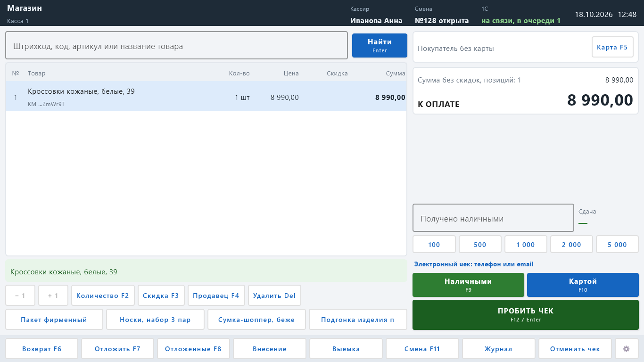This screenshot has height=362, width=644.
Task: Open the Выемка cash withdrawal function
Action: [x=346, y=349]
